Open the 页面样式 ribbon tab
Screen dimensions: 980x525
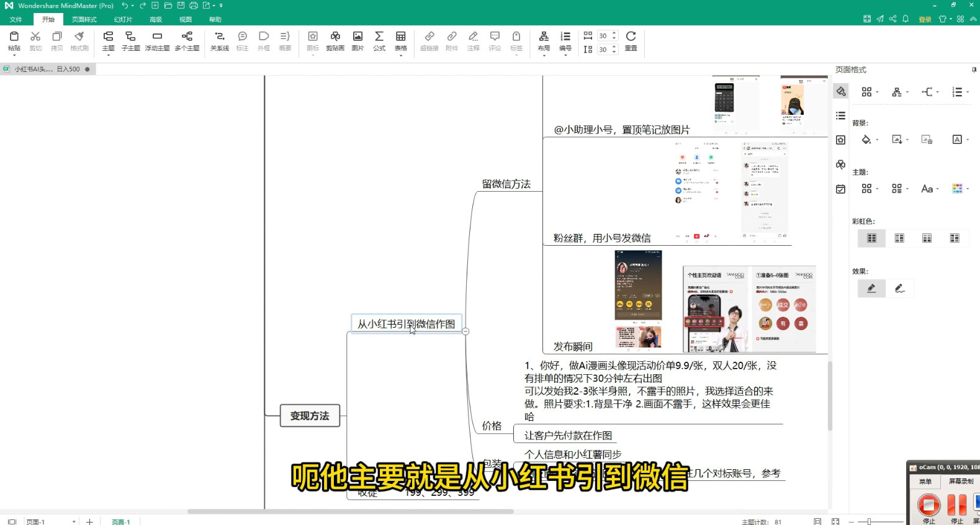click(84, 19)
